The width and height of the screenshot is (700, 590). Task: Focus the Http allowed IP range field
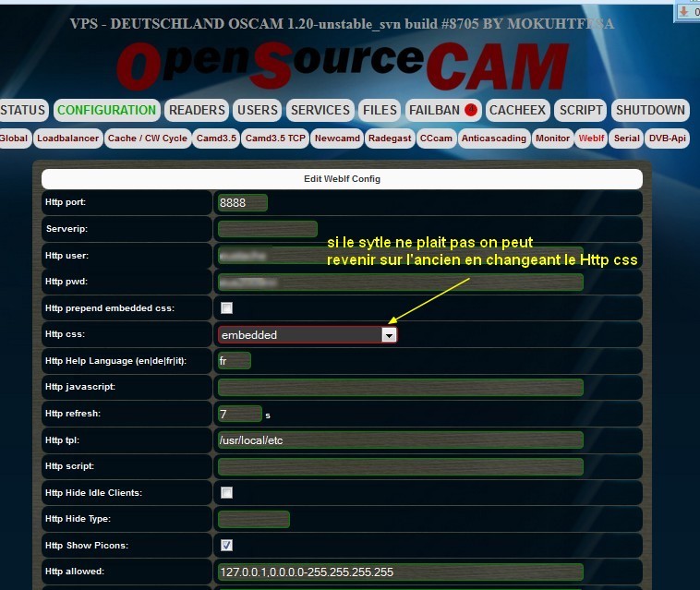[x=399, y=572]
